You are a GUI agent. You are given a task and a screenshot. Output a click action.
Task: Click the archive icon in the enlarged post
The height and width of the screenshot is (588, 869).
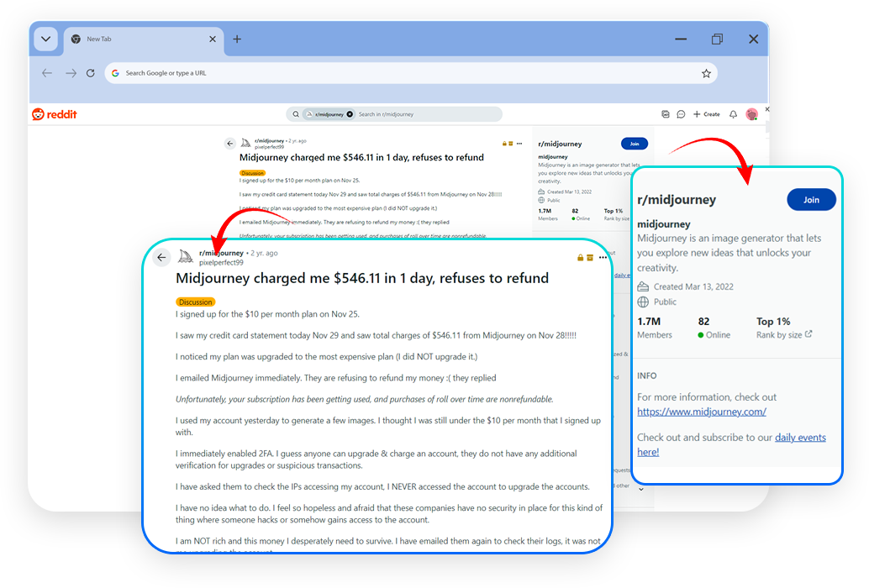(x=590, y=257)
